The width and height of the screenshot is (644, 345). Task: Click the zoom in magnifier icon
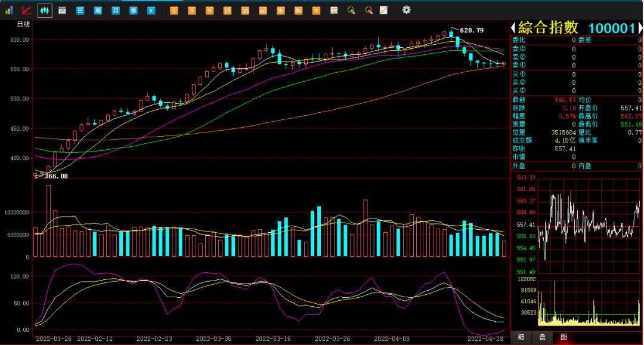point(351,10)
